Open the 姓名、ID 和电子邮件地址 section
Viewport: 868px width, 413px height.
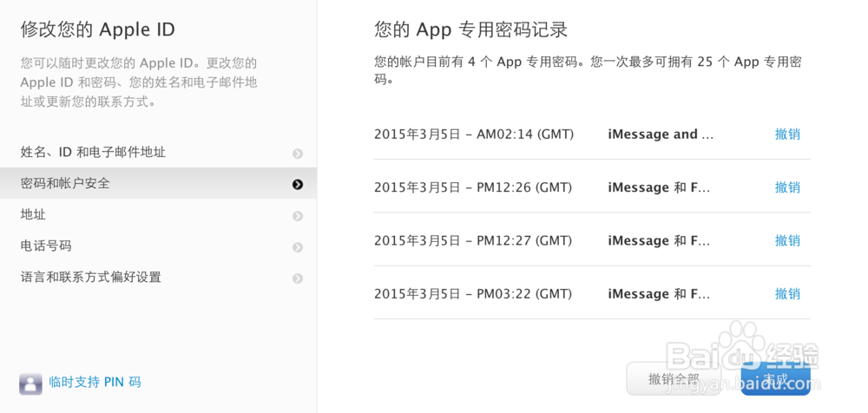click(x=158, y=152)
